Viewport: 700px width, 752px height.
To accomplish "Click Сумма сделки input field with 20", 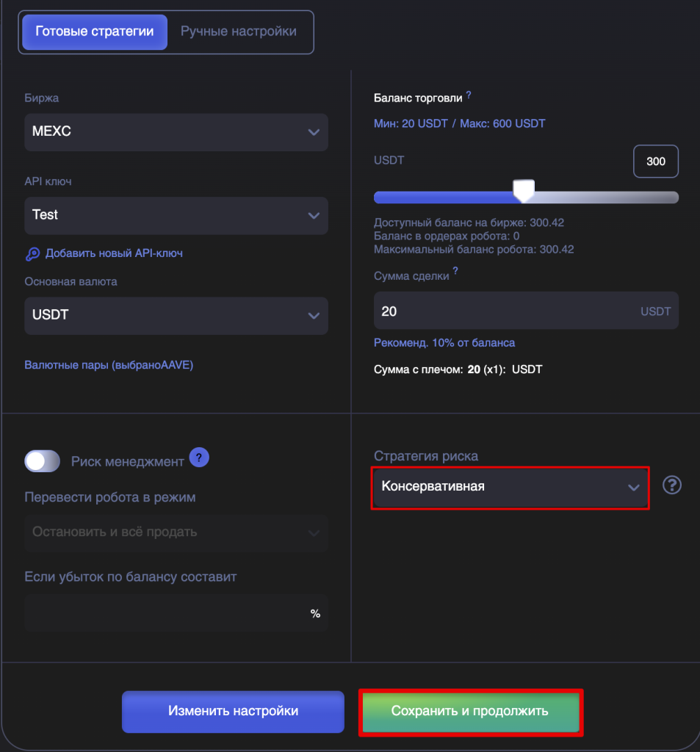I will 526,311.
